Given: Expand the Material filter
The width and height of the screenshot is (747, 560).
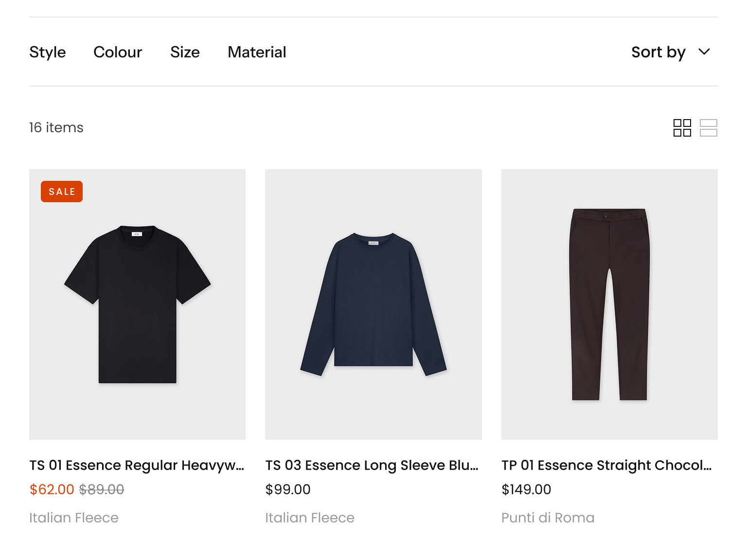Looking at the screenshot, I should point(257,52).
